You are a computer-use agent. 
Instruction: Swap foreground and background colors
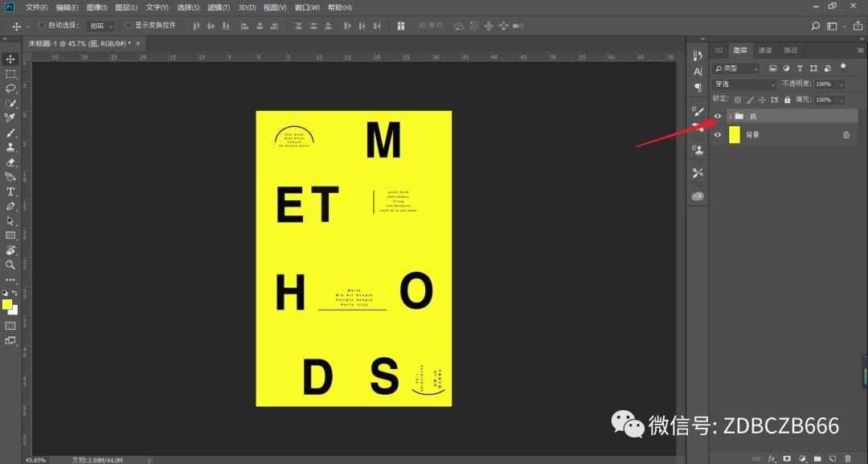[15, 293]
